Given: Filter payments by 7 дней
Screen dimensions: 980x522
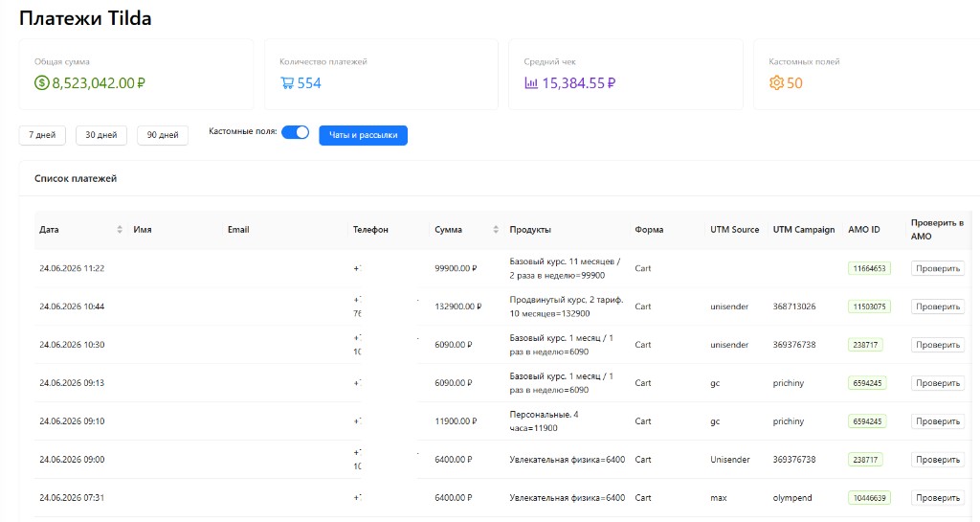Looking at the screenshot, I should (42, 135).
